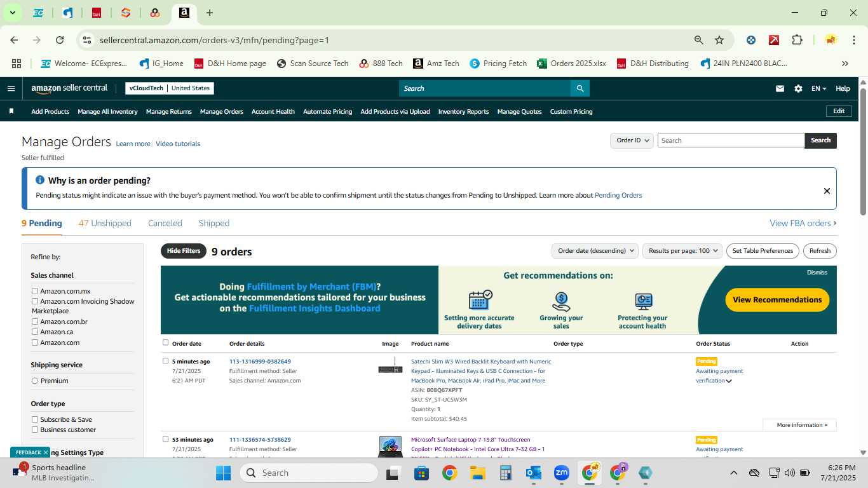The width and height of the screenshot is (868, 488).
Task: Open File Explorer from the taskbar
Action: [477, 473]
